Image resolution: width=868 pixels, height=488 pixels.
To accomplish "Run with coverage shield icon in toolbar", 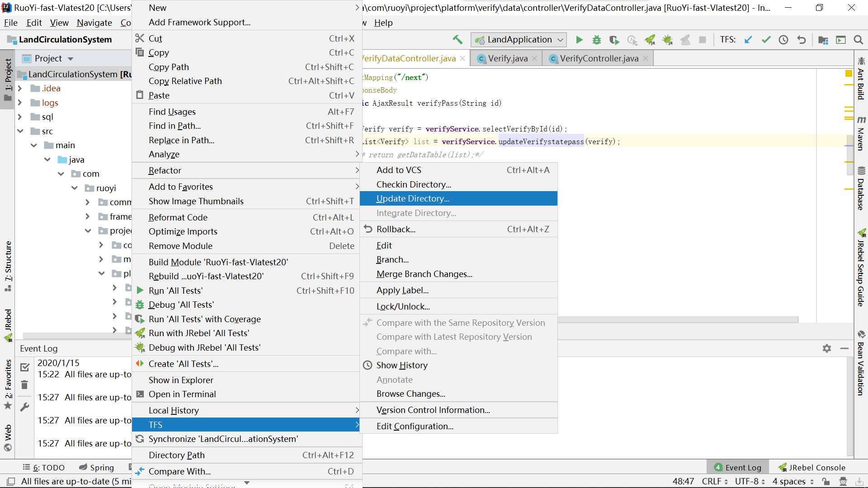I will [x=614, y=40].
